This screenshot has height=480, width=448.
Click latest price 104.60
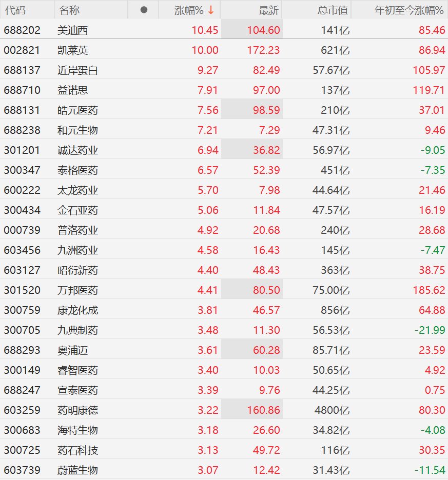coord(264,30)
